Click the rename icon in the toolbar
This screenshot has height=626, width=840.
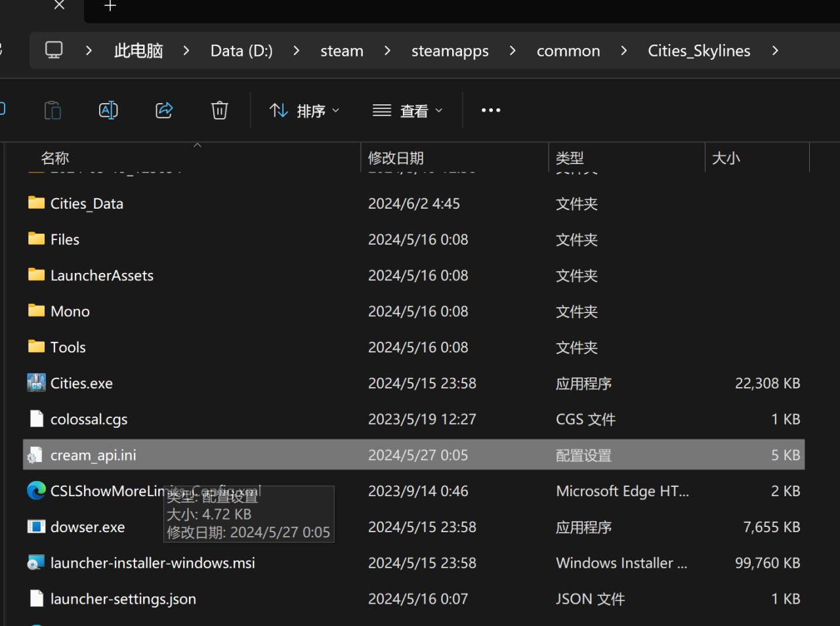pyautogui.click(x=108, y=110)
